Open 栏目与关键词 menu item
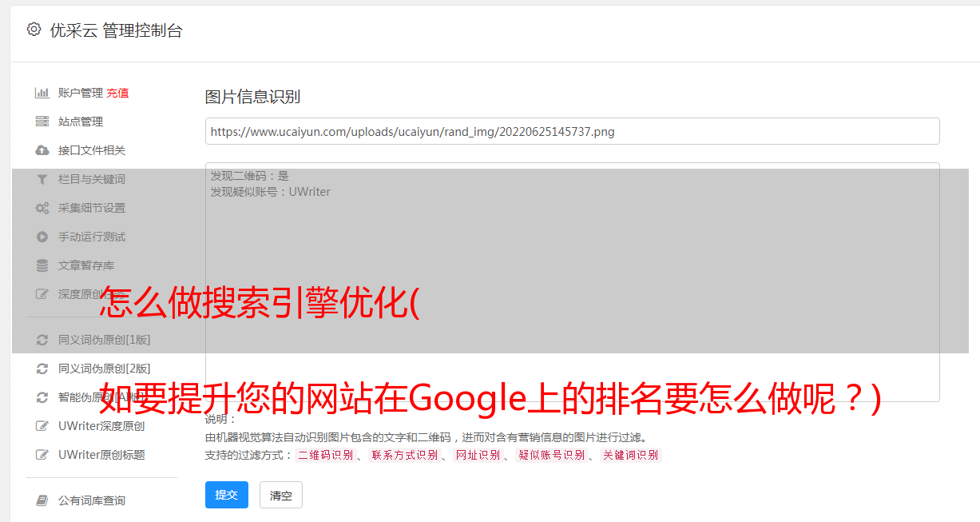Image resolution: width=980 pixels, height=522 pixels. click(x=92, y=179)
